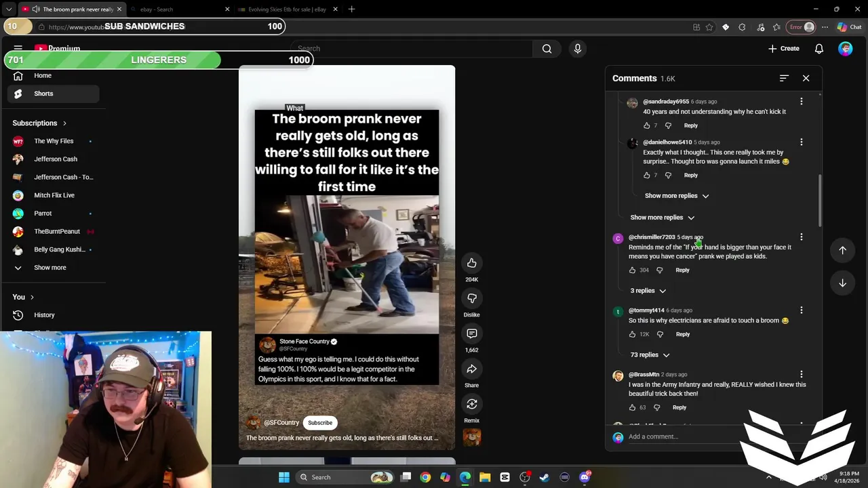Open the Edge extensions puzzle icon
The height and width of the screenshot is (488, 868).
pyautogui.click(x=742, y=27)
